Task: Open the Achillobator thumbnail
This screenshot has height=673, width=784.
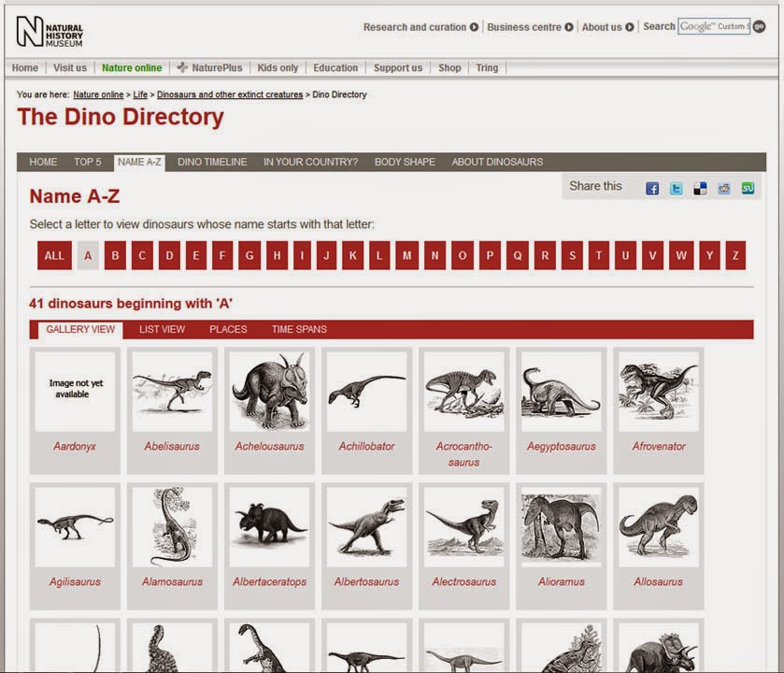Action: pyautogui.click(x=366, y=391)
